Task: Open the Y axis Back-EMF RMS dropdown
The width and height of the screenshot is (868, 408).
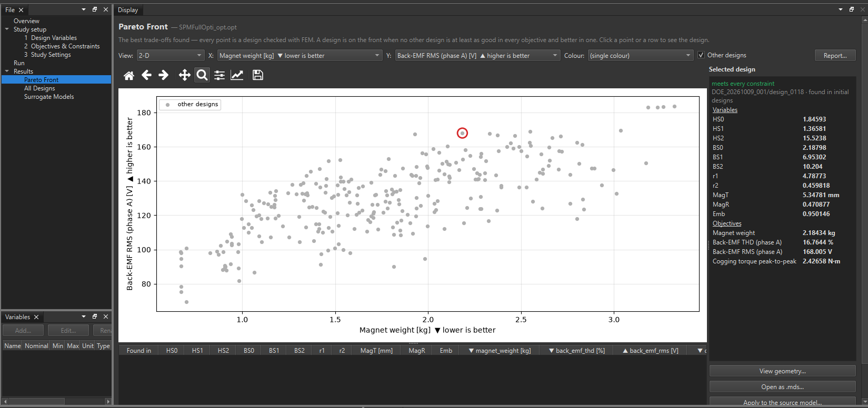Action: [477, 55]
